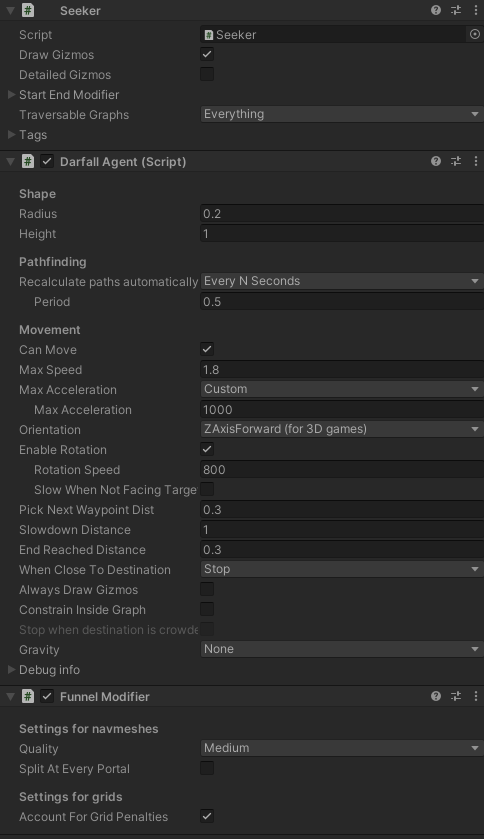Disable the Draw Gizmos checkbox
484x839 pixels.
207,54
